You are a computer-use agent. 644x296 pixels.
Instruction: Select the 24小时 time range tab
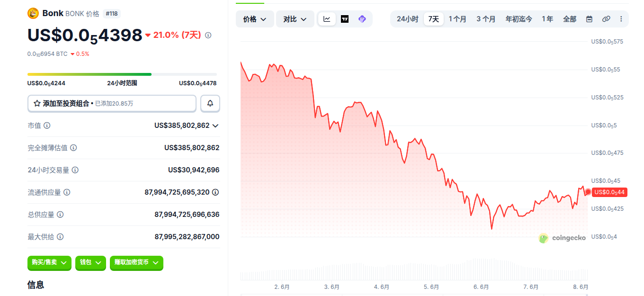[407, 19]
